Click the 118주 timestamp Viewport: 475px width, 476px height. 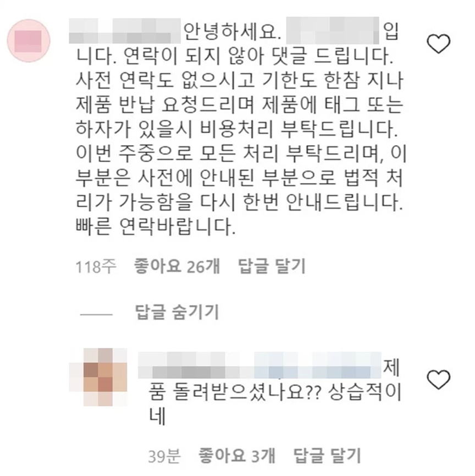pyautogui.click(x=96, y=267)
